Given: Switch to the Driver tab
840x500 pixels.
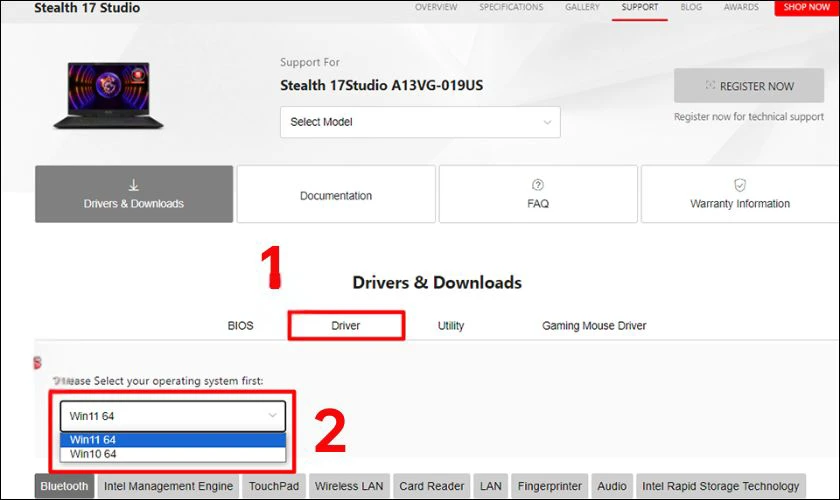Looking at the screenshot, I should [x=346, y=326].
